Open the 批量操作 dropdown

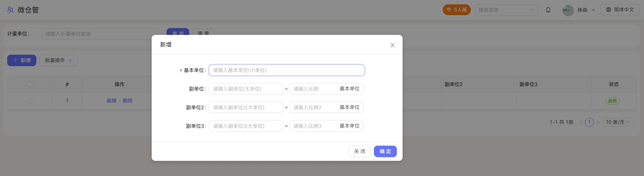click(58, 60)
